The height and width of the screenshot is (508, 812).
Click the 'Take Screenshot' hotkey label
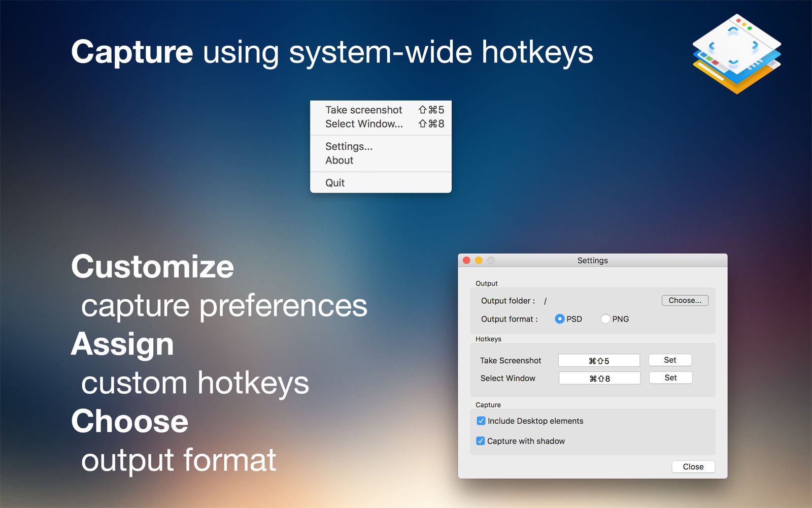511,360
